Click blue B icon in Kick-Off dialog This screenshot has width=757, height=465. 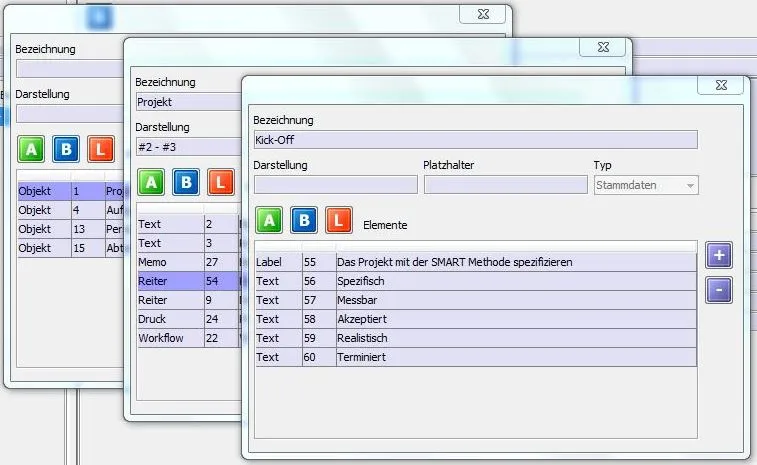tap(304, 220)
